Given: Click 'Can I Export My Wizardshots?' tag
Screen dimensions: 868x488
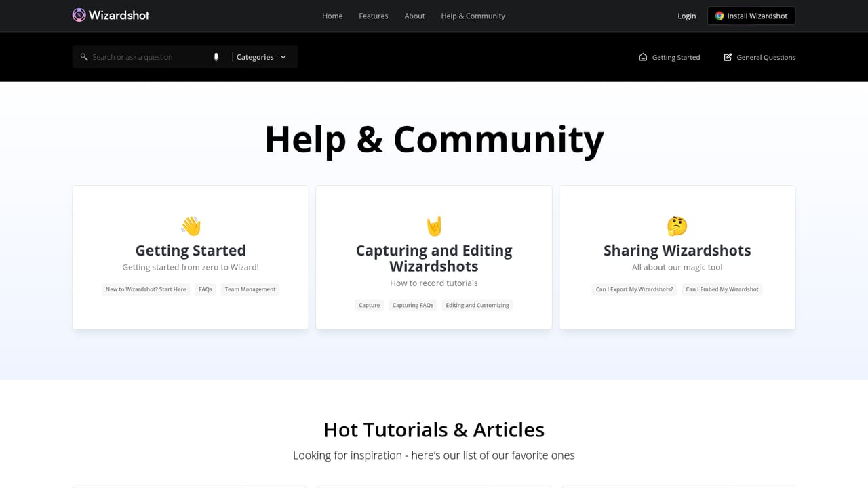Looking at the screenshot, I should pos(635,289).
